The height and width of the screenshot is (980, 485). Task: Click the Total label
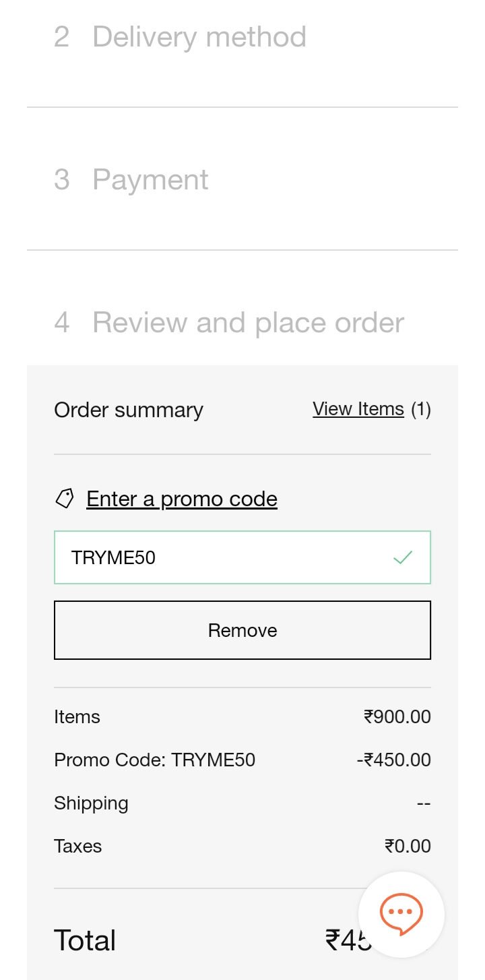[x=85, y=940]
